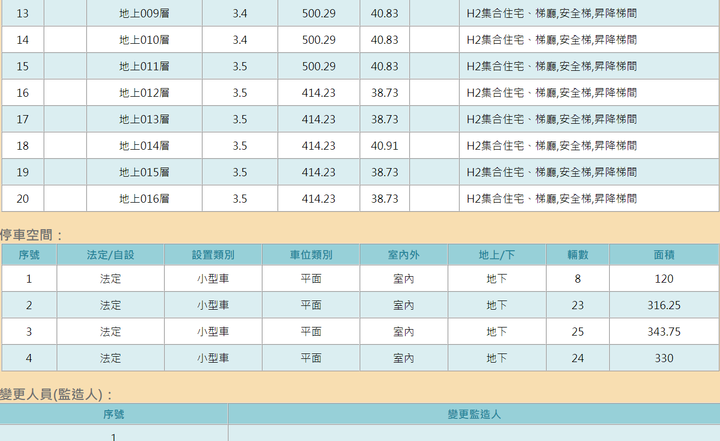
Task: Click floor cell 地上011層
Action: tap(144, 66)
